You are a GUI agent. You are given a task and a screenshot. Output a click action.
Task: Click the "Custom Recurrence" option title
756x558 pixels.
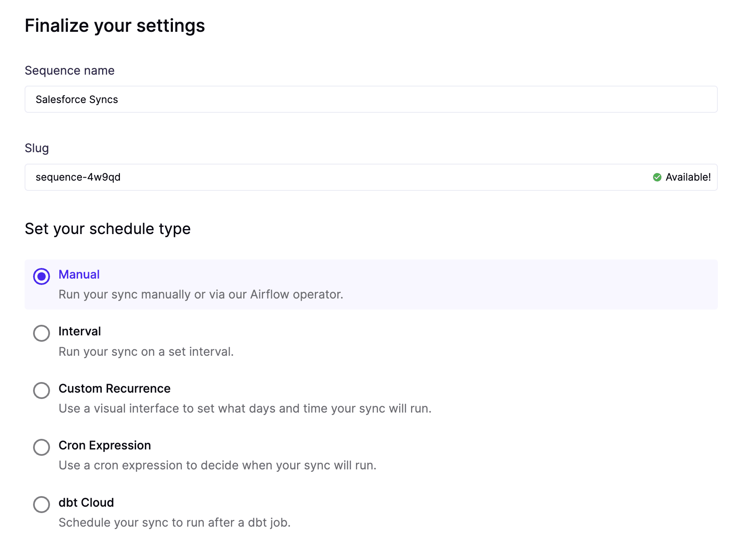[x=114, y=388]
